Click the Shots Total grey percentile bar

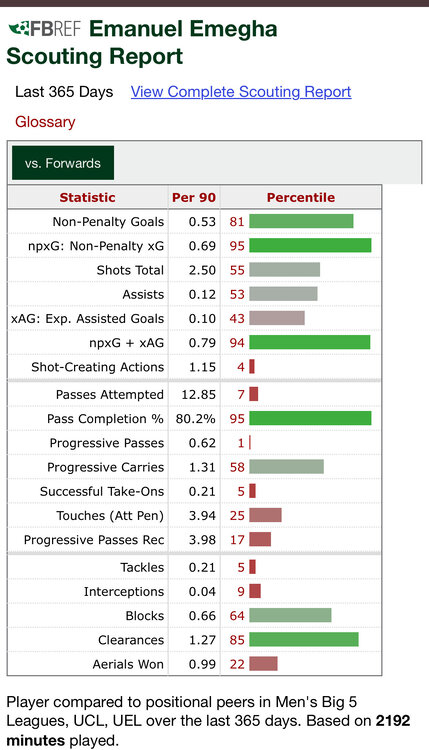[x=285, y=270]
